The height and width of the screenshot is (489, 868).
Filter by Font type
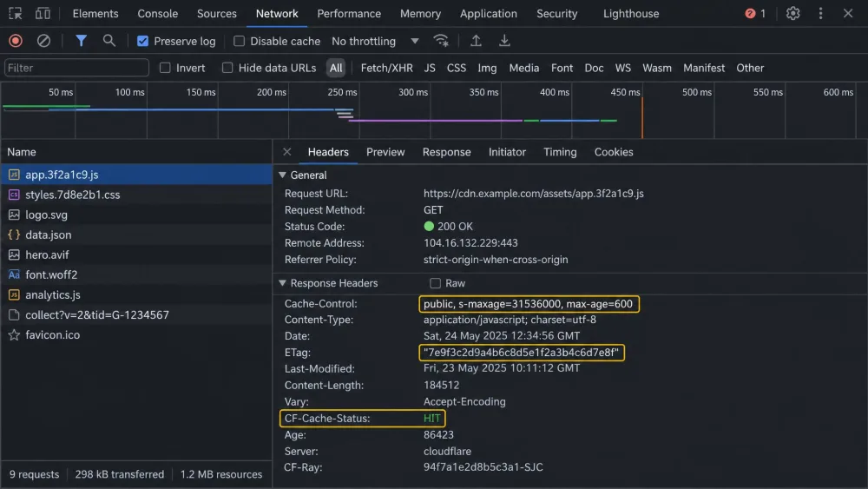562,68
